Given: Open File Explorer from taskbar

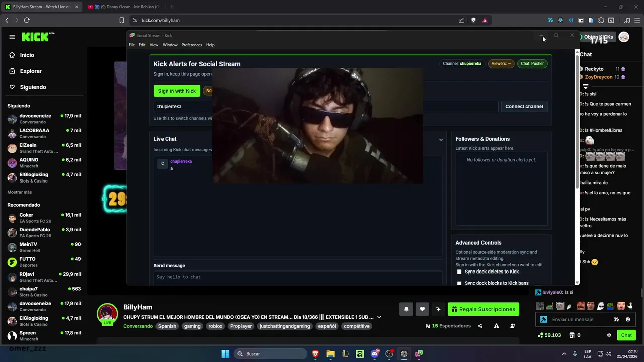Looking at the screenshot, I should [x=330, y=354].
